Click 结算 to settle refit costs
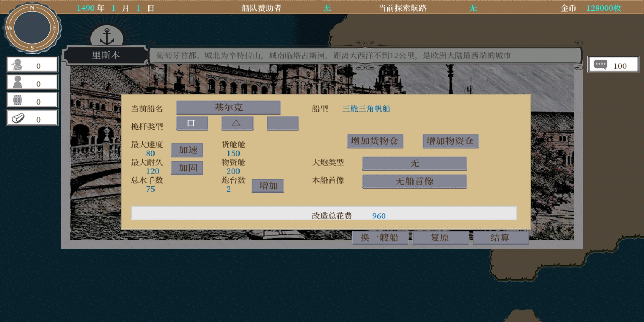The image size is (644, 322). (x=501, y=237)
